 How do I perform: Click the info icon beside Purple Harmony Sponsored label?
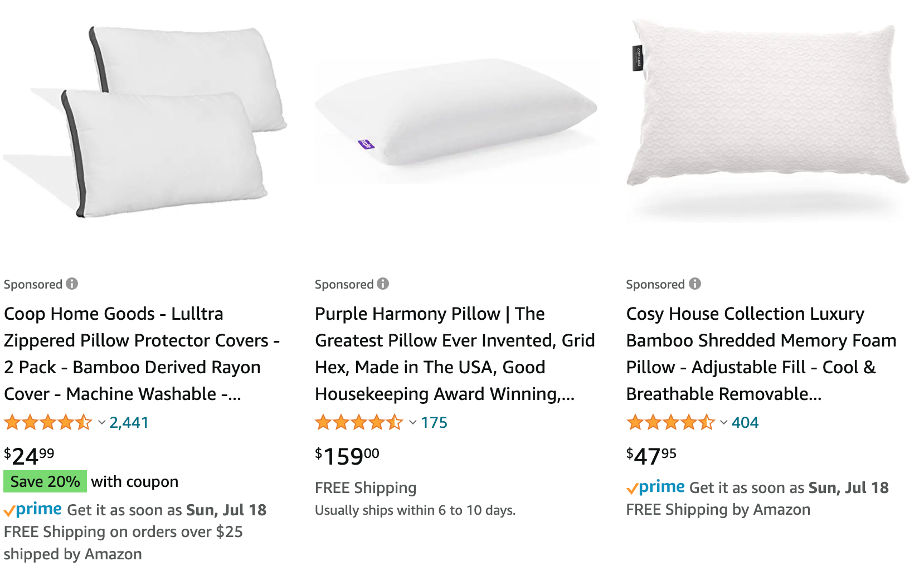pos(383,284)
